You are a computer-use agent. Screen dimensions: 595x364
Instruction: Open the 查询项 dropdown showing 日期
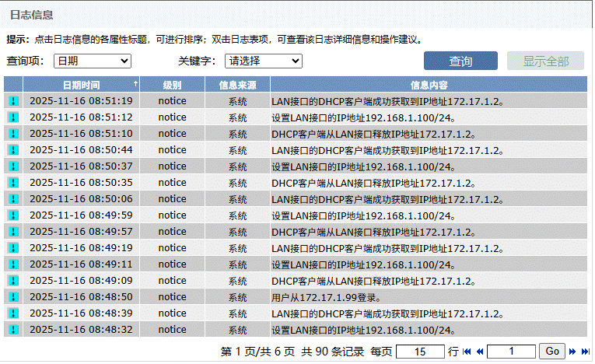click(93, 61)
